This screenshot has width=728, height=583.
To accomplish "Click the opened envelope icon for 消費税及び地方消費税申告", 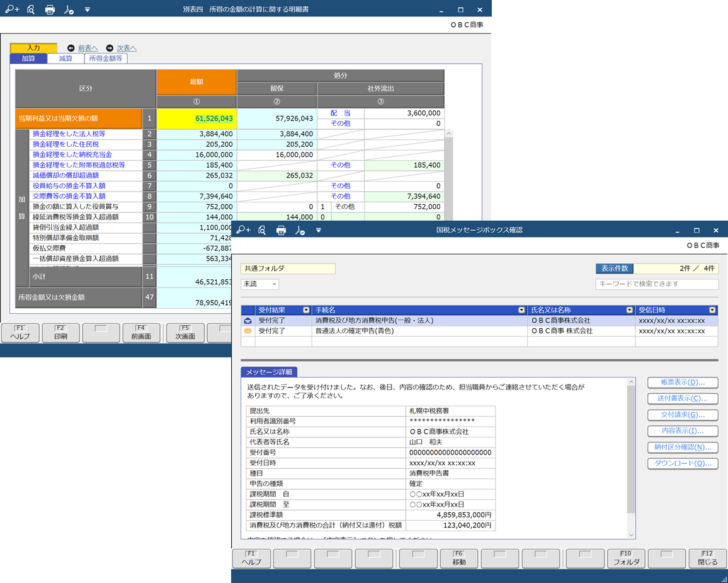I will pyautogui.click(x=247, y=321).
